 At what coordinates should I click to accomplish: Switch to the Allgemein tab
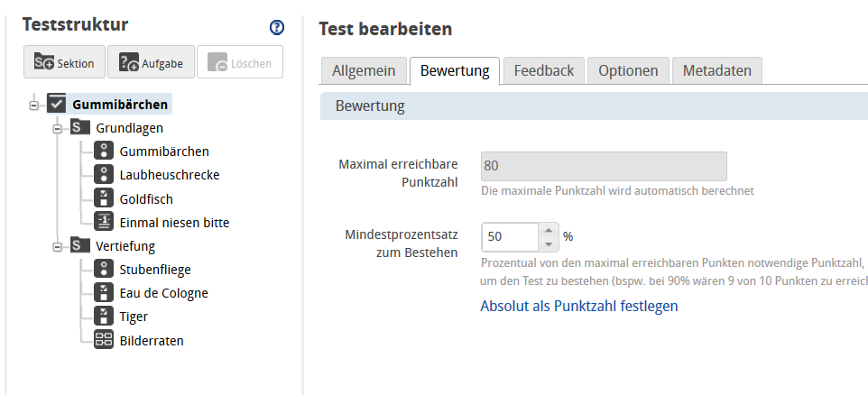pyautogui.click(x=364, y=70)
